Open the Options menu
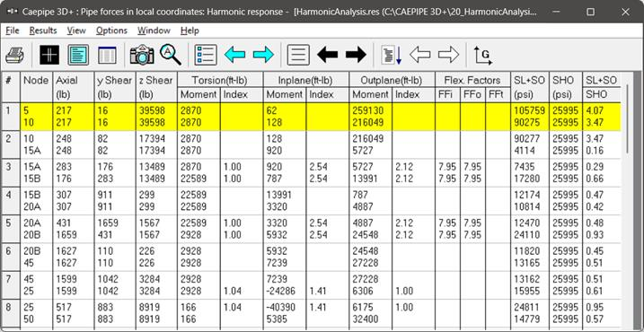Image resolution: width=644 pixels, height=332 pixels. (111, 31)
